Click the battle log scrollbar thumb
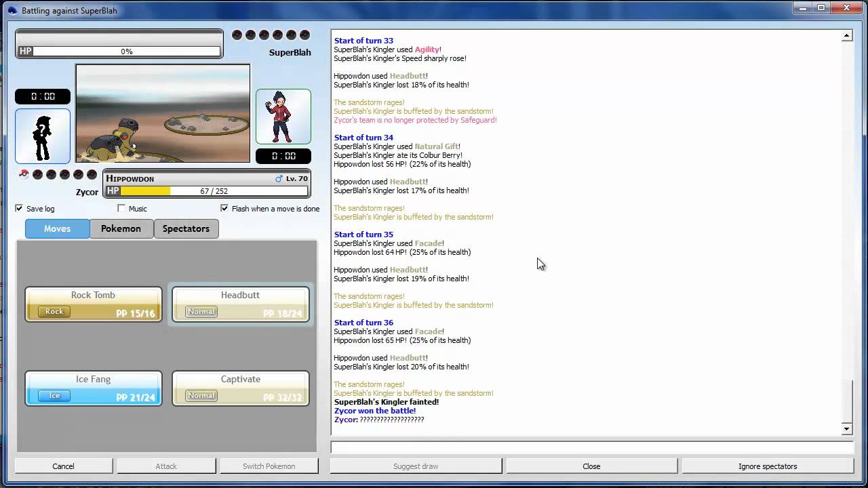Viewport: 868px width, 488px height. (x=846, y=401)
